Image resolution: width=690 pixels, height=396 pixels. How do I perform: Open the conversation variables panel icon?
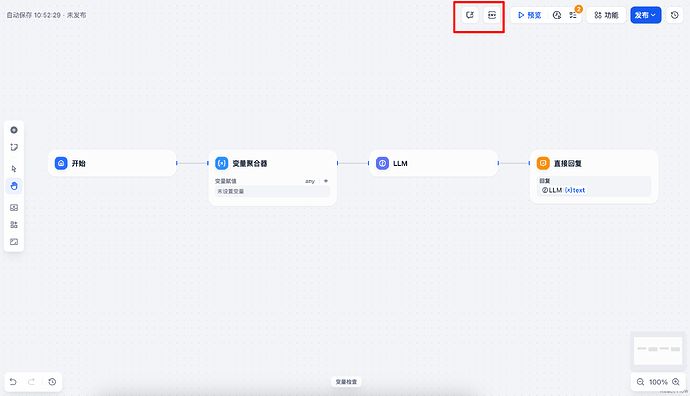[x=470, y=15]
